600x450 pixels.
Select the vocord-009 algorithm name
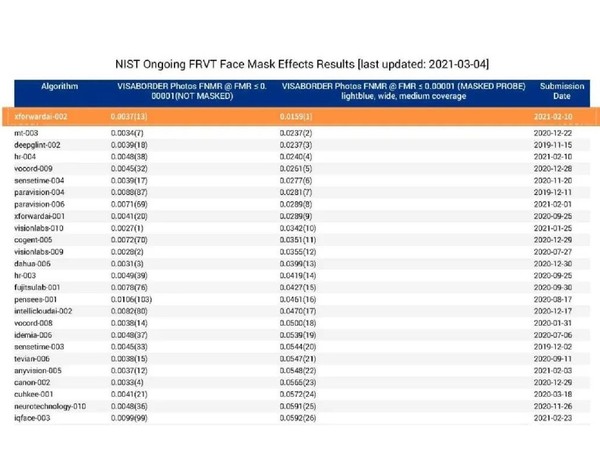point(33,168)
